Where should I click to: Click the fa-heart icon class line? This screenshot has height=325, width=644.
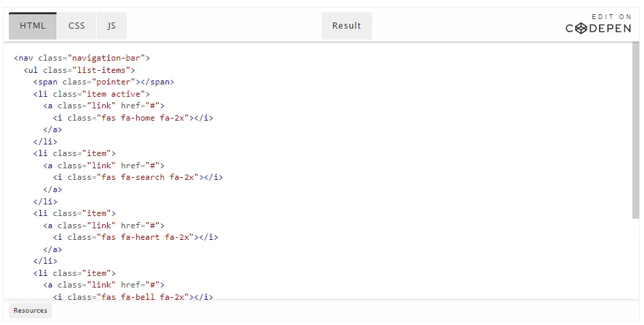click(136, 237)
